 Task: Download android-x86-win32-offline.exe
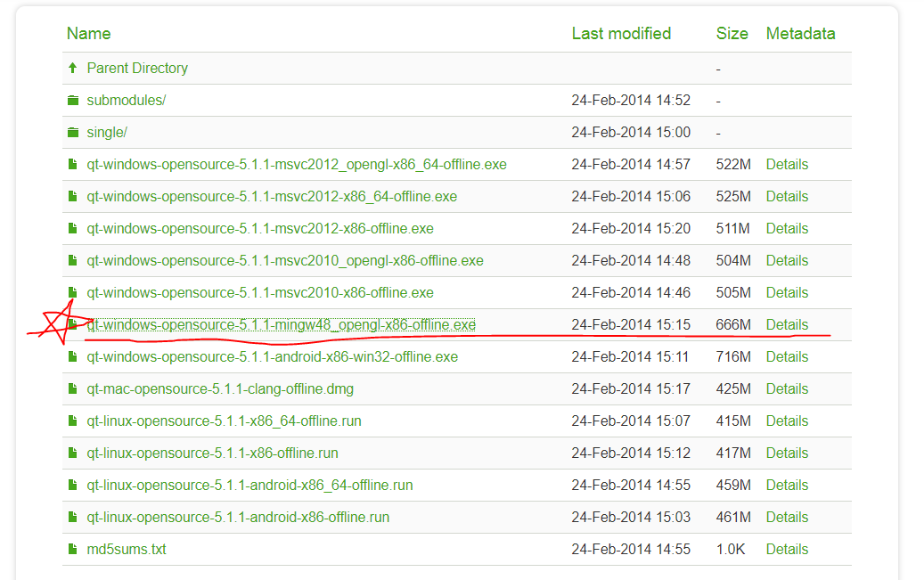(273, 357)
